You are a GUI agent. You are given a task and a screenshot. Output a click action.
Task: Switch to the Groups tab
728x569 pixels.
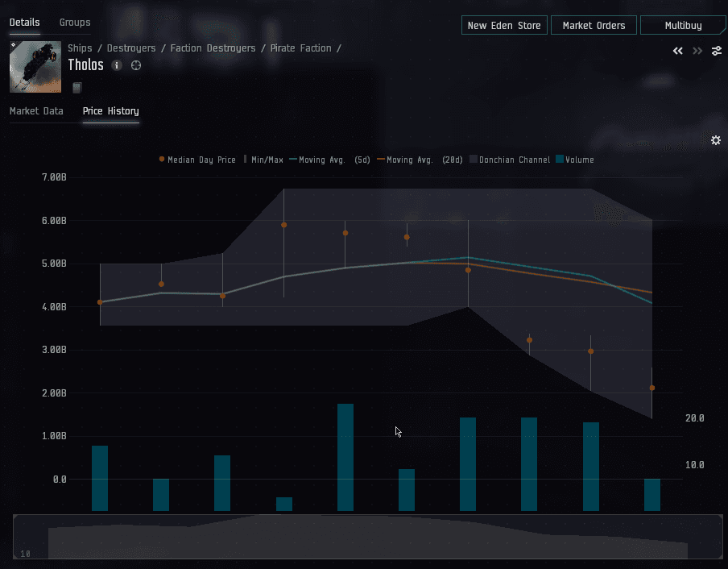click(75, 23)
